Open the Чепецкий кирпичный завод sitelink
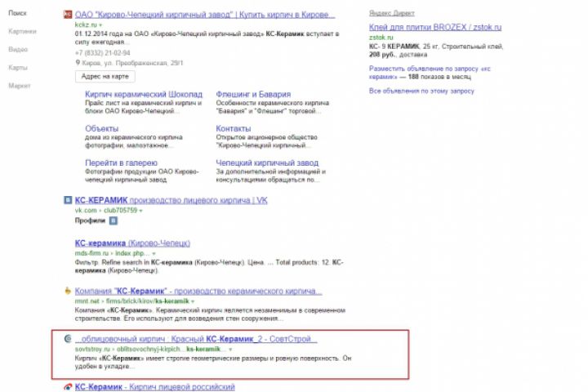The height and width of the screenshot is (392, 588). 267,163
